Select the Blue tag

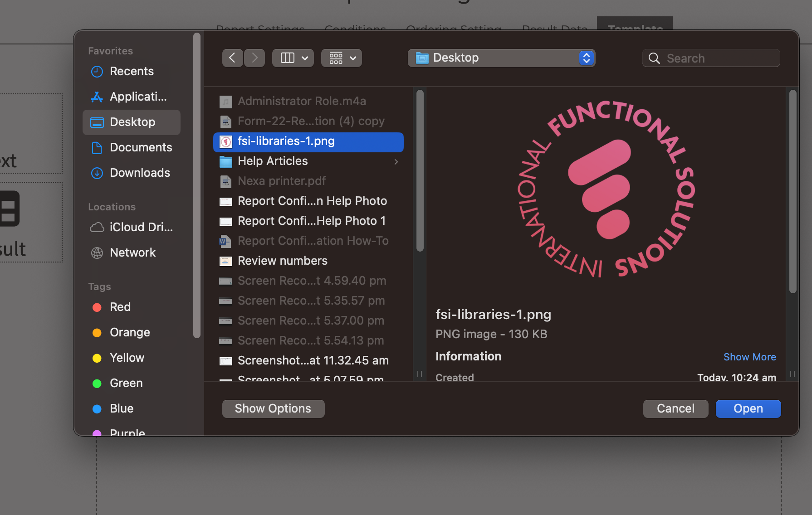132,408
